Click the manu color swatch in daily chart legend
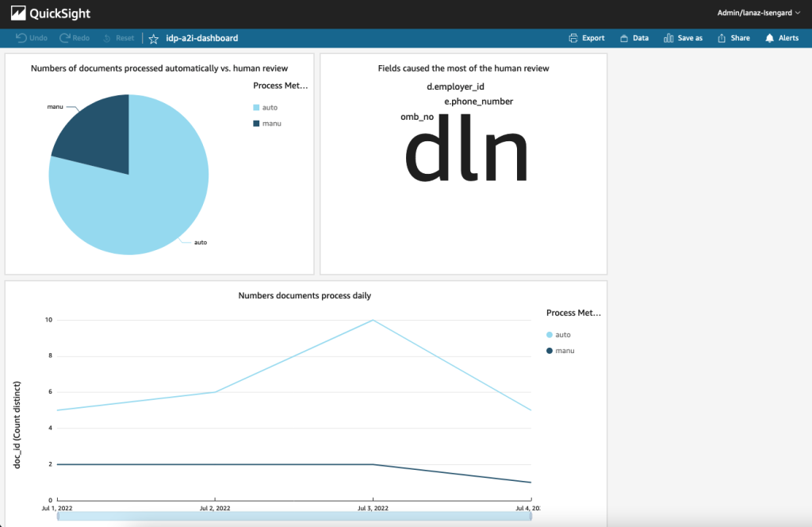Image resolution: width=812 pixels, height=527 pixels. pos(548,350)
